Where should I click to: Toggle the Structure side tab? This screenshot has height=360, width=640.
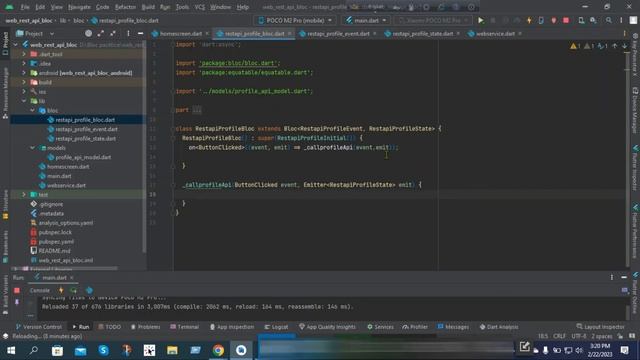[5, 204]
